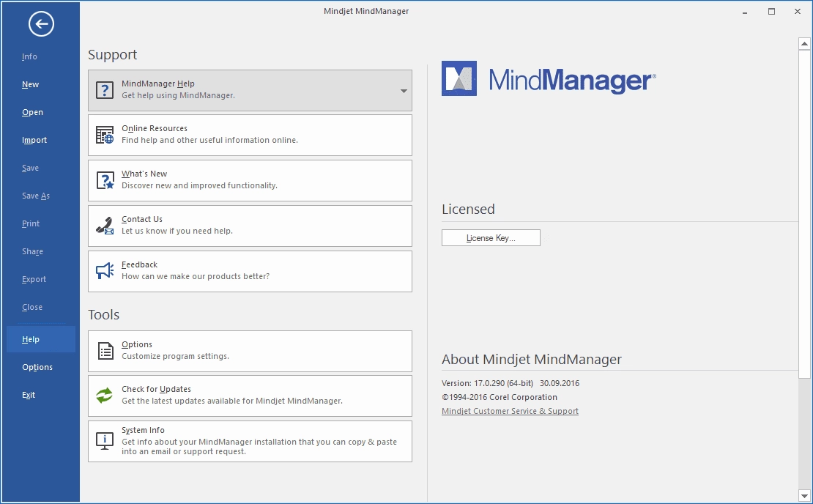Click the Contact Us title text
The image size is (813, 504).
142,219
